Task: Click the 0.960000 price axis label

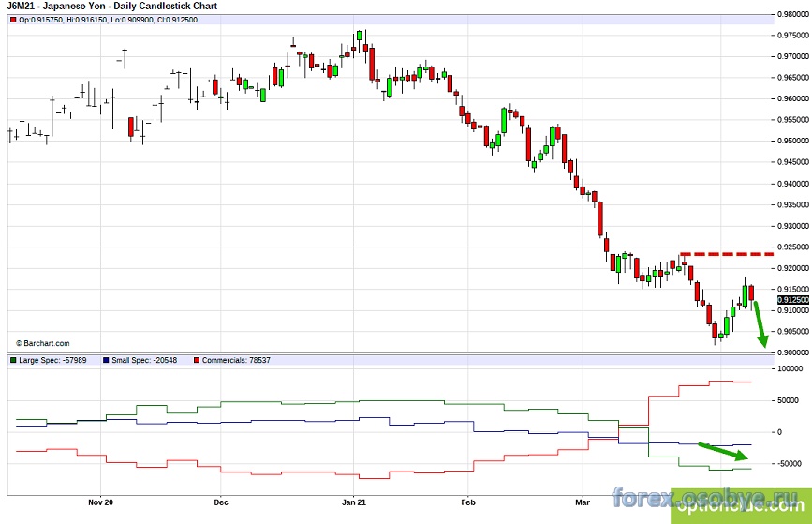Action: [793, 98]
